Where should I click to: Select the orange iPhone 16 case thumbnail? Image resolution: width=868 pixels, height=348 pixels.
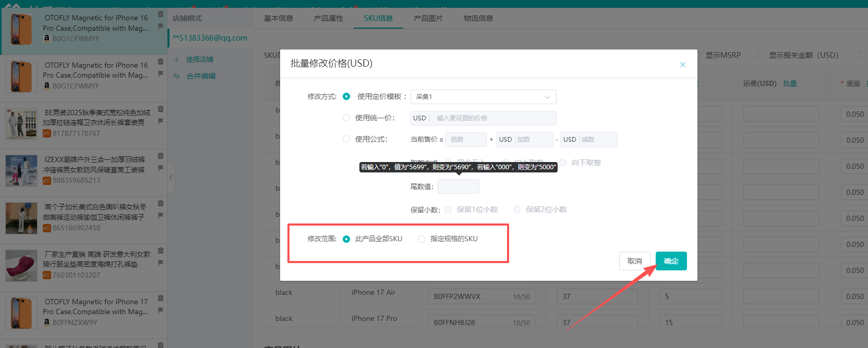21,29
